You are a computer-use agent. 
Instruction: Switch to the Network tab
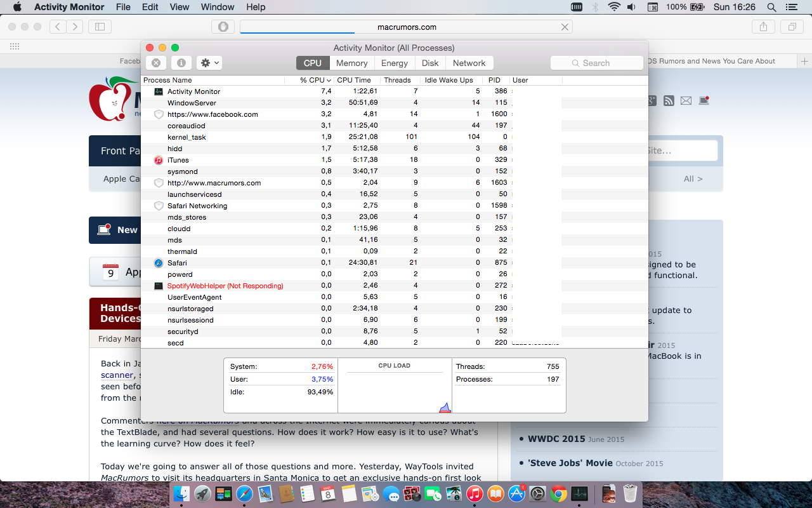[x=469, y=63]
